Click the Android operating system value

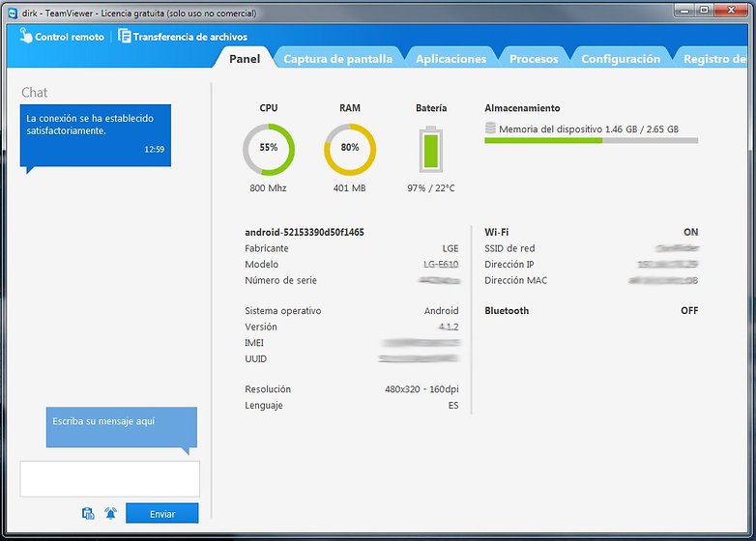(x=441, y=311)
